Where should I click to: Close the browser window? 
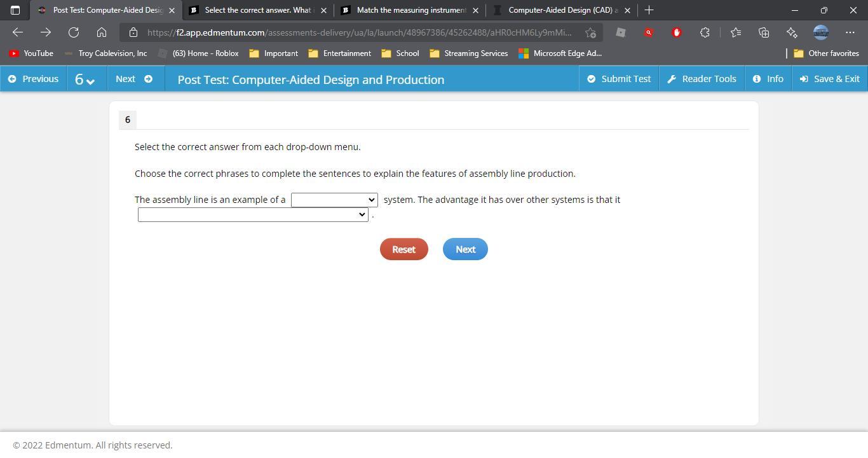point(853,10)
